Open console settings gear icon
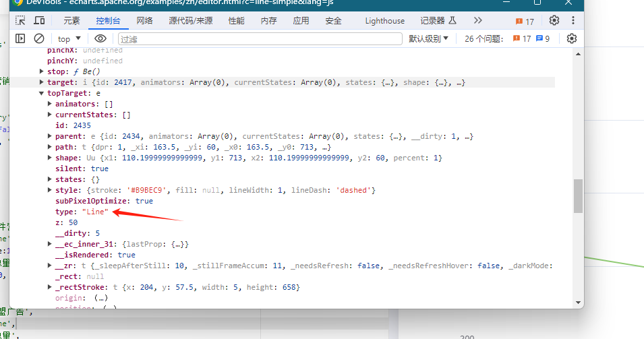 [x=572, y=39]
